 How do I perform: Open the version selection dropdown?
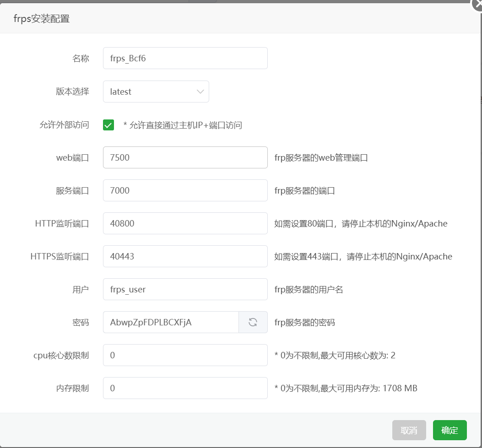156,92
